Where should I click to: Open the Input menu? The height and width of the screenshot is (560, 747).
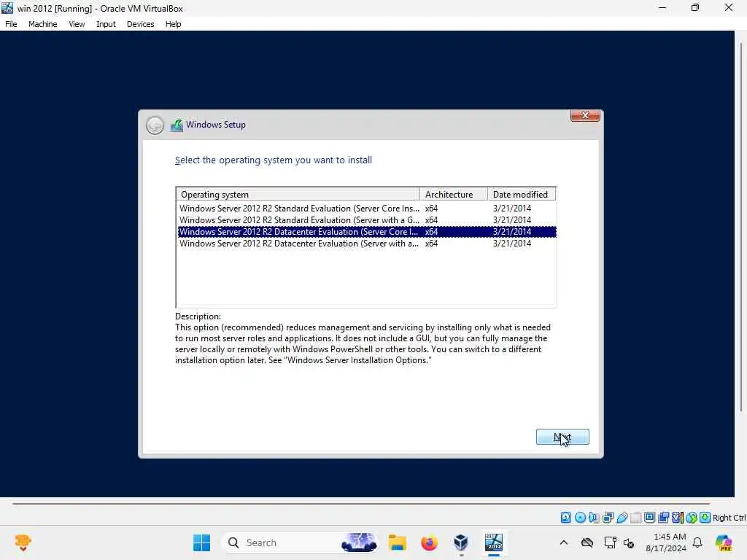click(106, 24)
